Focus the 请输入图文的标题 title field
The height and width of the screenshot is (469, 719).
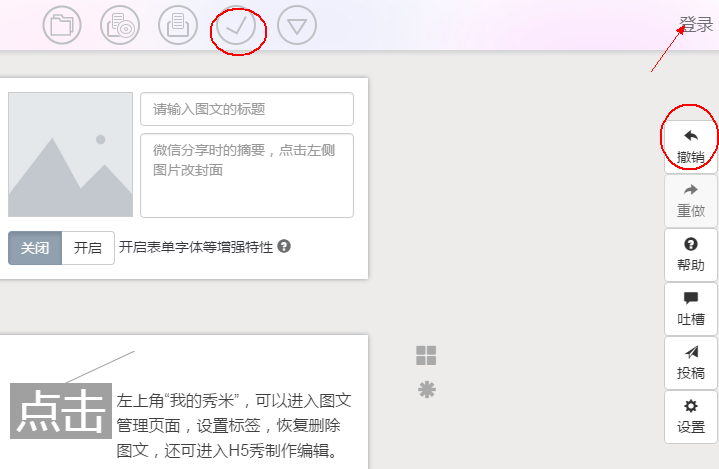tap(247, 109)
